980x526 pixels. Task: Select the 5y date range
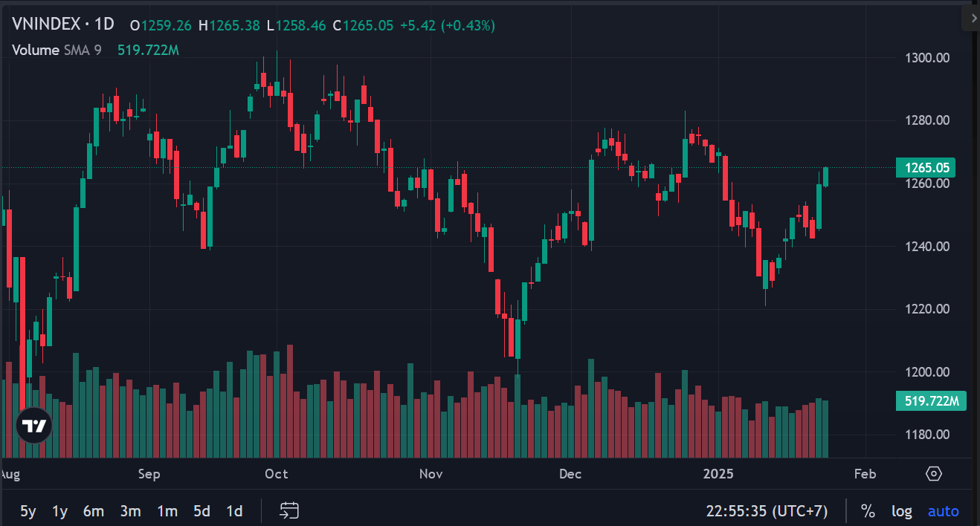point(28,511)
